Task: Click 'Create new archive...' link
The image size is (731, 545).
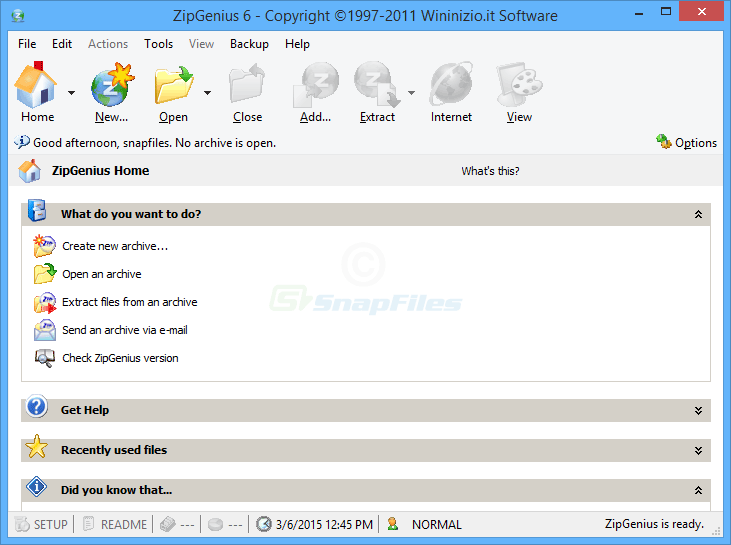Action: [114, 246]
